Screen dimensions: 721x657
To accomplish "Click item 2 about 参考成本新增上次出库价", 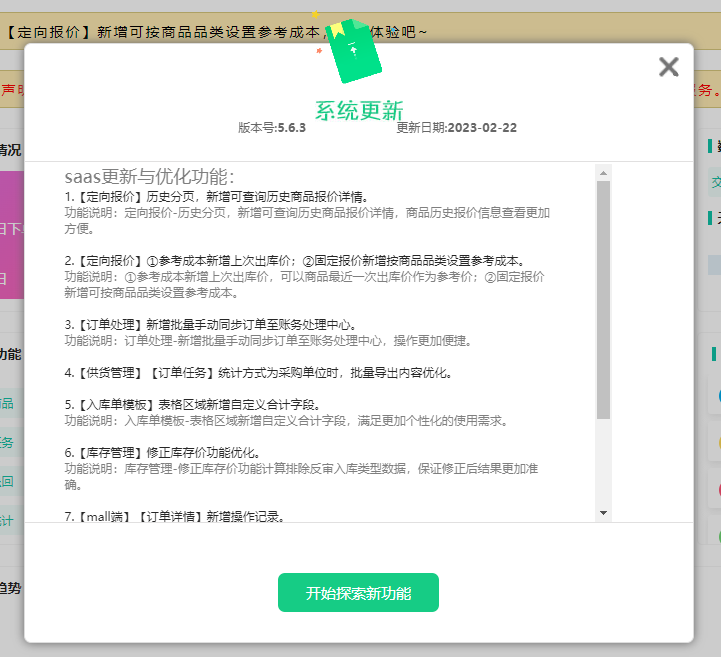I will coord(295,261).
